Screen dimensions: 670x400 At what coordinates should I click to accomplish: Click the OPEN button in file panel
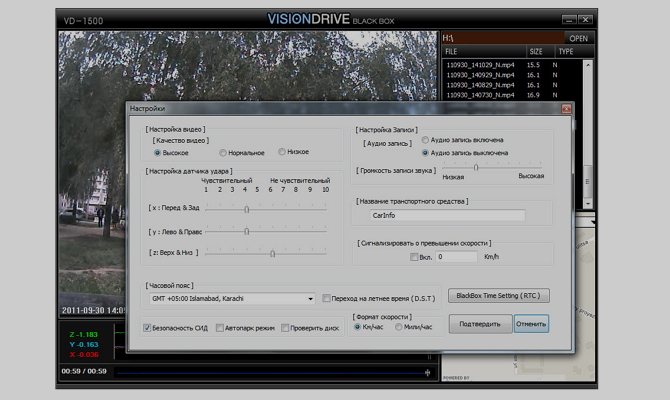click(x=579, y=38)
